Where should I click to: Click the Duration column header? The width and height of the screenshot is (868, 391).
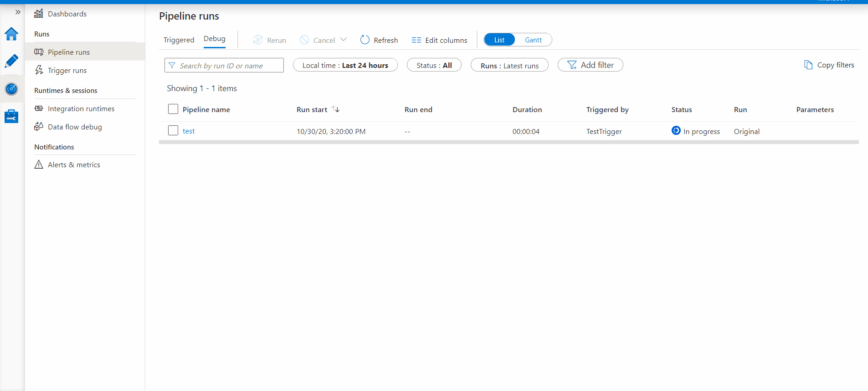[x=527, y=109]
